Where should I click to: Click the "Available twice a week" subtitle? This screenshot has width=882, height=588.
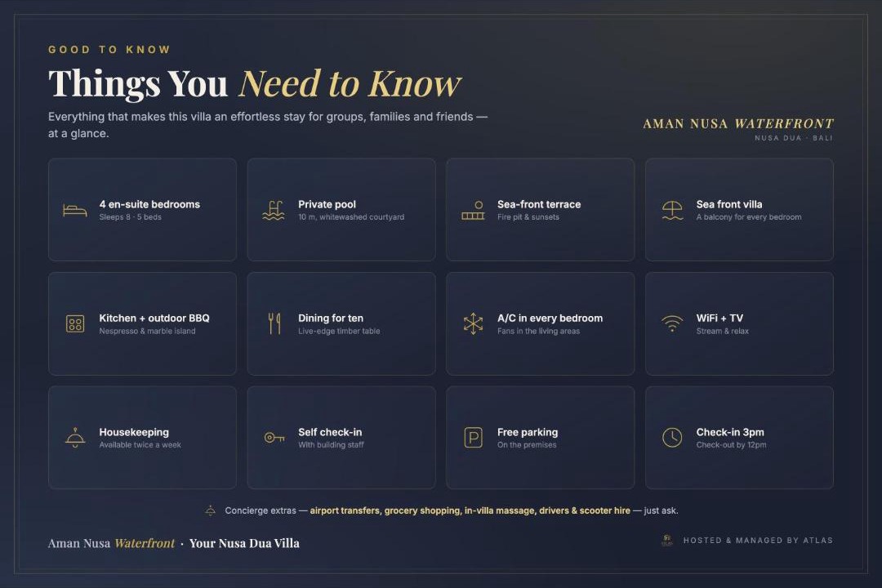click(x=140, y=444)
